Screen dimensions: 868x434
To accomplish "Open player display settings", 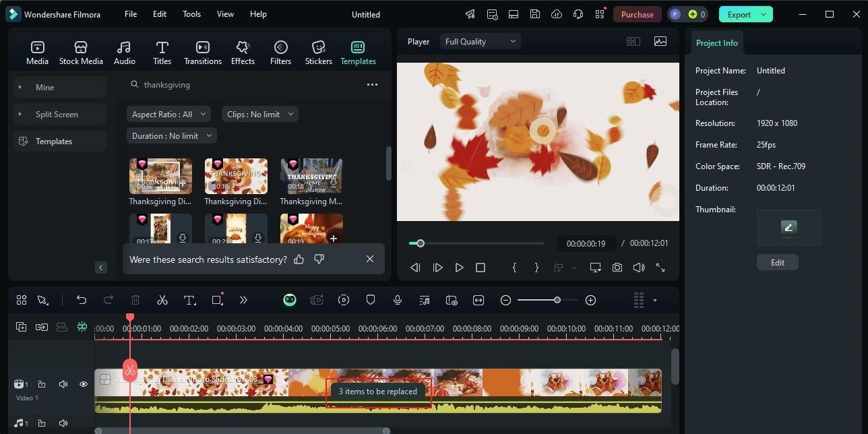I will click(x=595, y=268).
